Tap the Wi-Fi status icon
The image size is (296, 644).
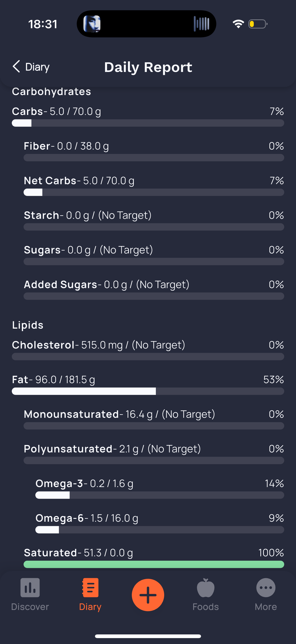coord(238,24)
